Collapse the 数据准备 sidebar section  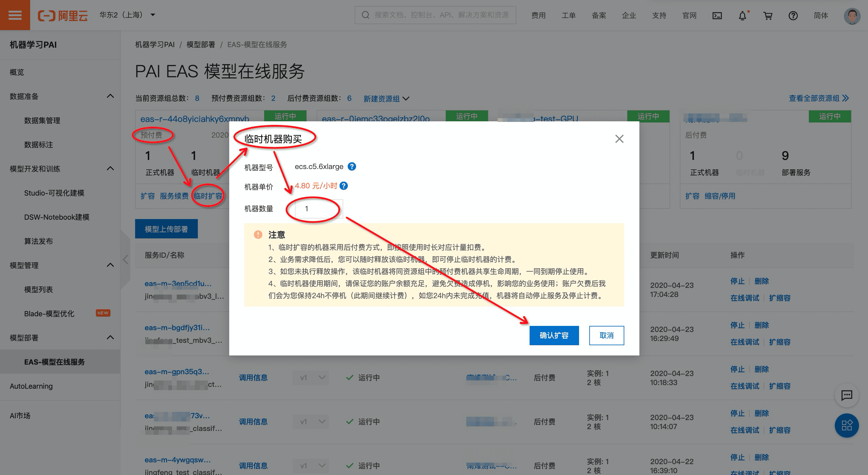pyautogui.click(x=110, y=96)
